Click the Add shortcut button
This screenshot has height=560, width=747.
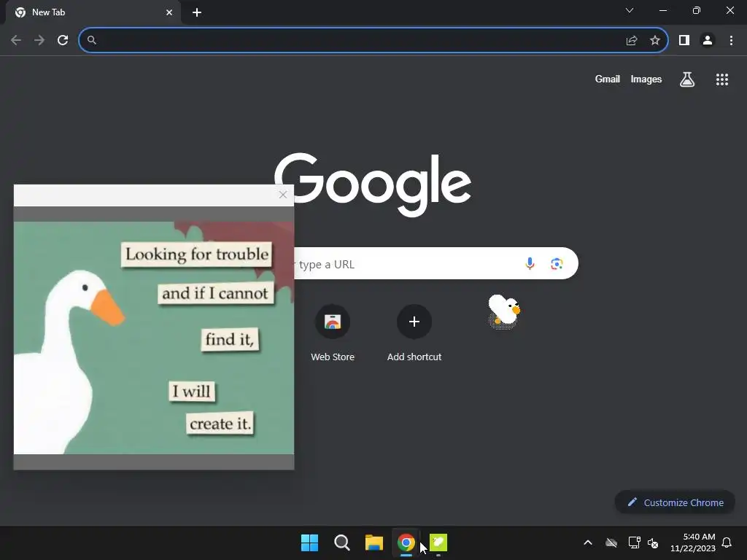pos(414,332)
